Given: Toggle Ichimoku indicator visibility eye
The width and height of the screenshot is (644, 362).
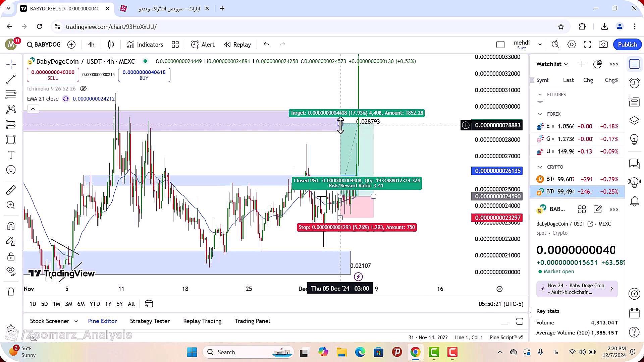Looking at the screenshot, I should click(x=83, y=89).
